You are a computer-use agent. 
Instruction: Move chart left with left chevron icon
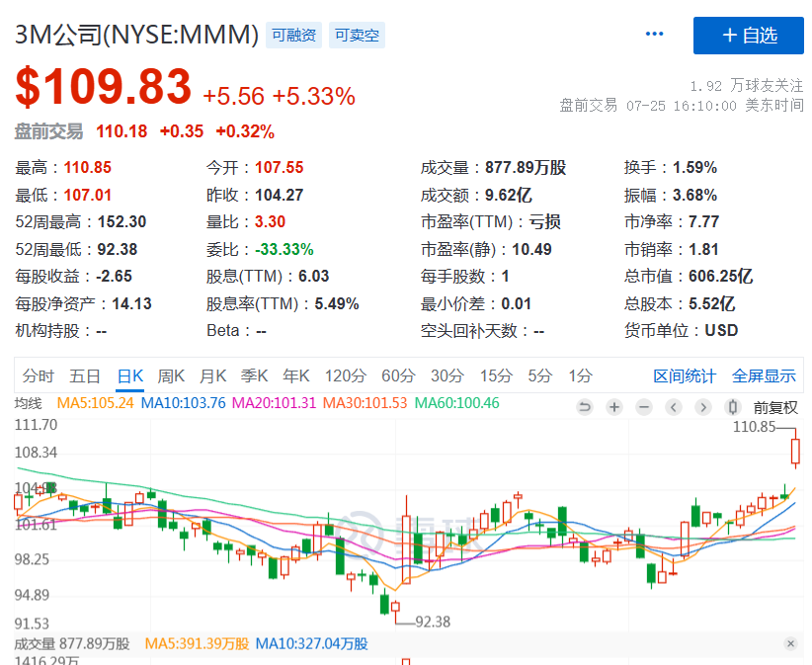click(x=674, y=407)
